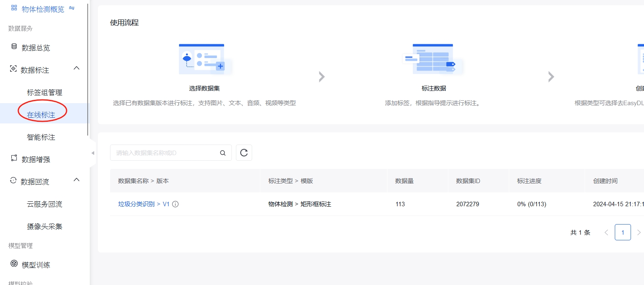Viewport: 644px width, 285px height.
Task: Click the previous page arrow
Action: 606,232
